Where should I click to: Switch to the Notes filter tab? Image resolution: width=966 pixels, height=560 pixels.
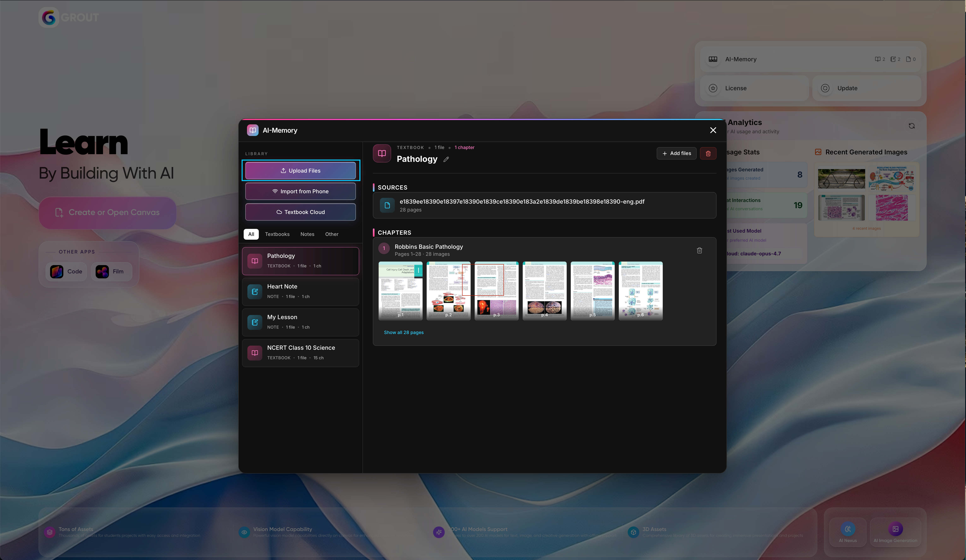click(x=307, y=234)
